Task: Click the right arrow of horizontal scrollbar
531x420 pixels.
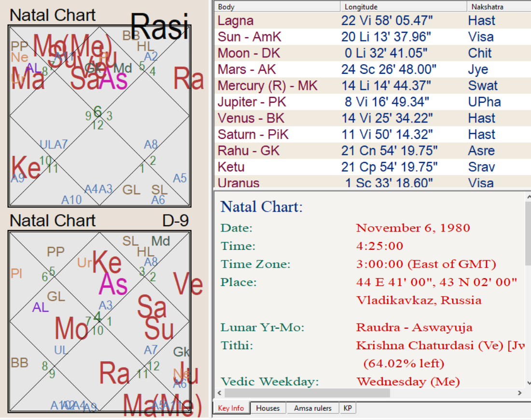Action: (x=519, y=393)
